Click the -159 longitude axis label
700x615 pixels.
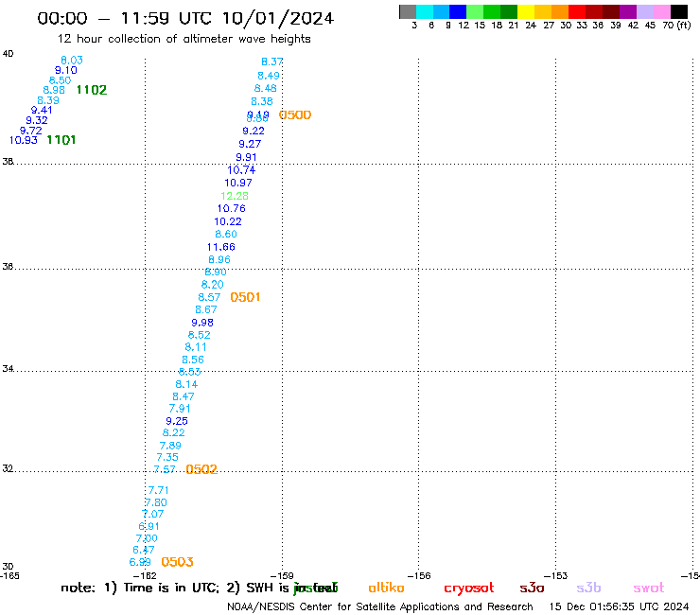(x=282, y=576)
